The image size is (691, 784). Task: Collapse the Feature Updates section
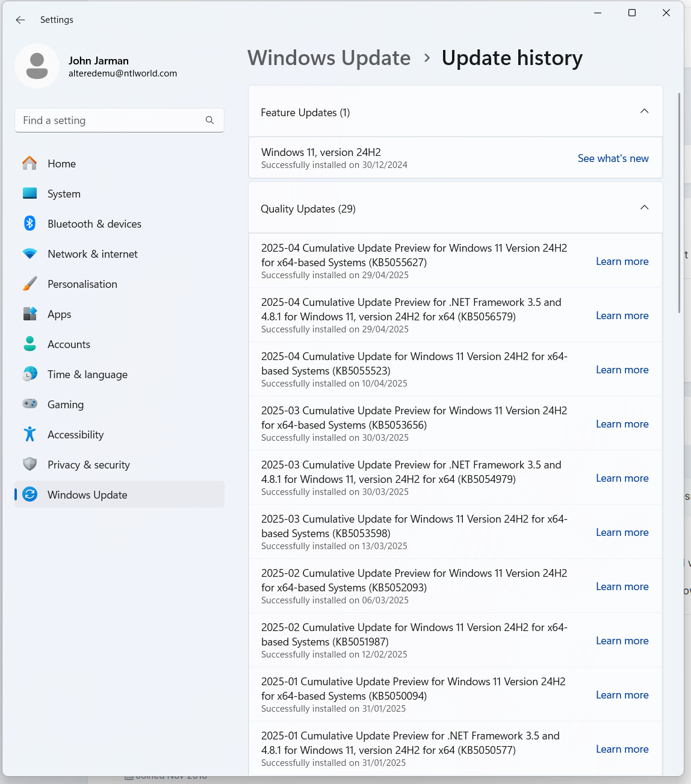(x=644, y=111)
